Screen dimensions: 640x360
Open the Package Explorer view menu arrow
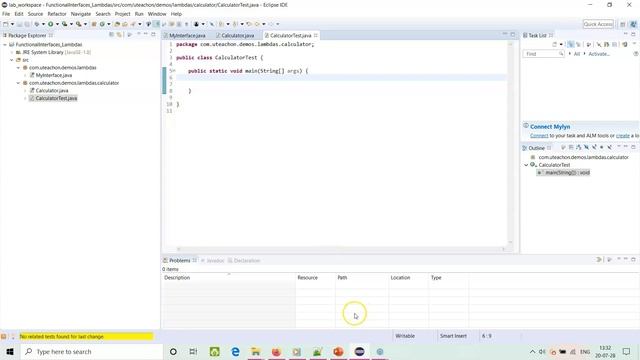click(x=138, y=35)
